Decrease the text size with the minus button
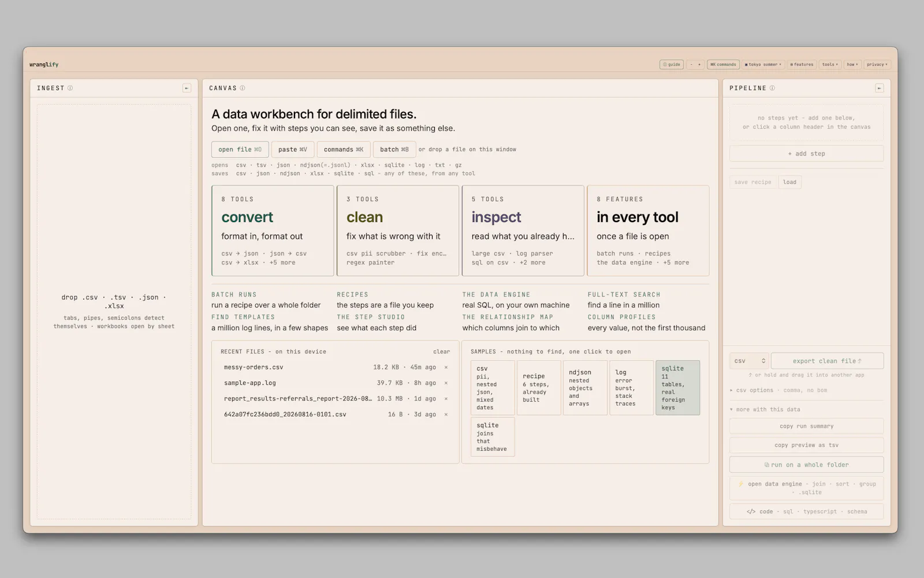This screenshot has height=578, width=924. point(691,65)
